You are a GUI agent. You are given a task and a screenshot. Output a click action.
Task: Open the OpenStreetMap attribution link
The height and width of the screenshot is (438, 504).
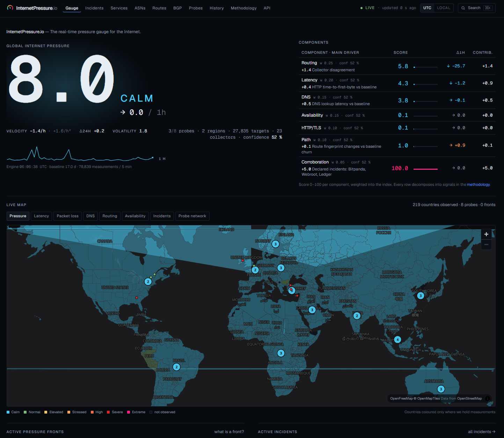tap(469, 399)
